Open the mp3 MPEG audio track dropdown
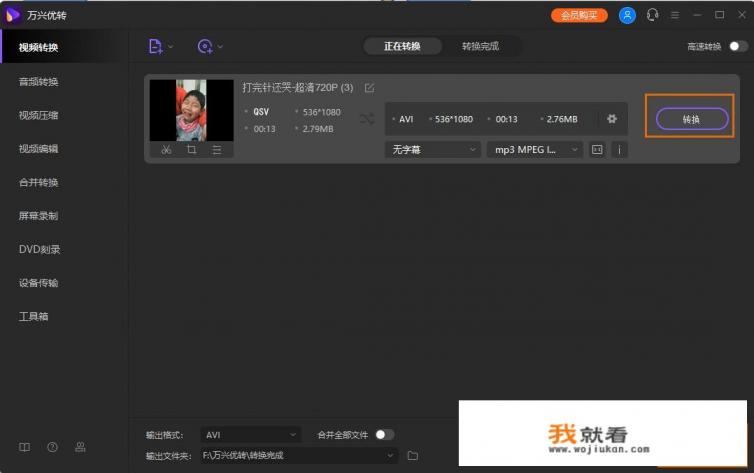This screenshot has width=754, height=473. pyautogui.click(x=535, y=149)
